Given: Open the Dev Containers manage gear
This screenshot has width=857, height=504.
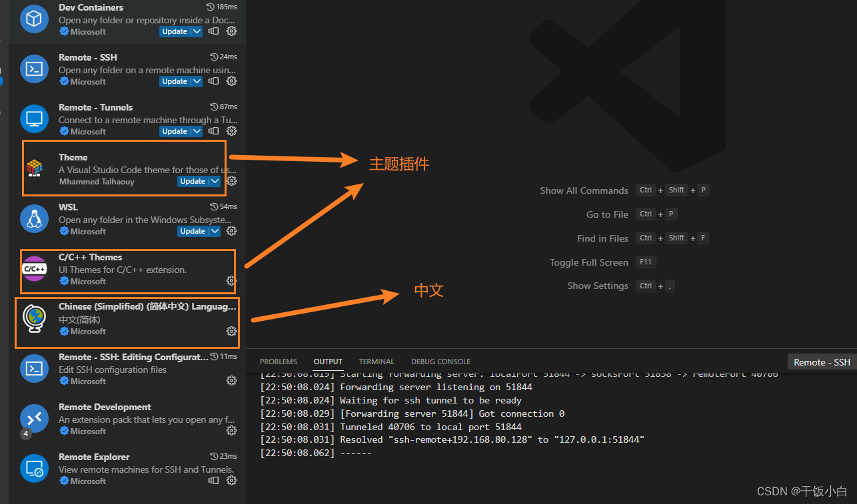Looking at the screenshot, I should [231, 31].
